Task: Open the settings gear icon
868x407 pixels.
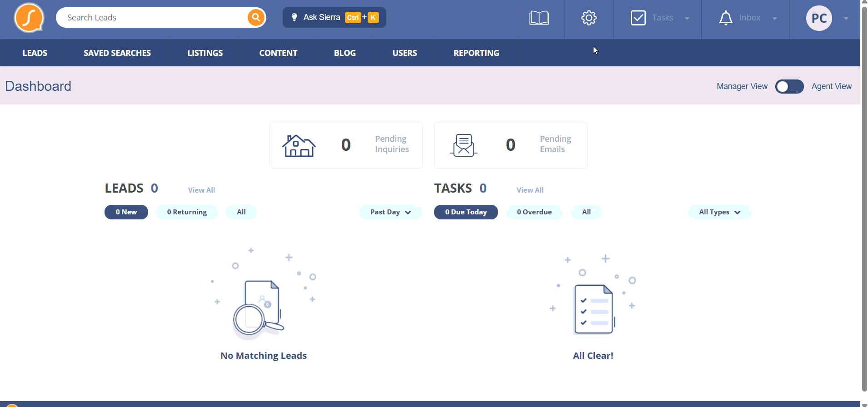Action: (589, 18)
